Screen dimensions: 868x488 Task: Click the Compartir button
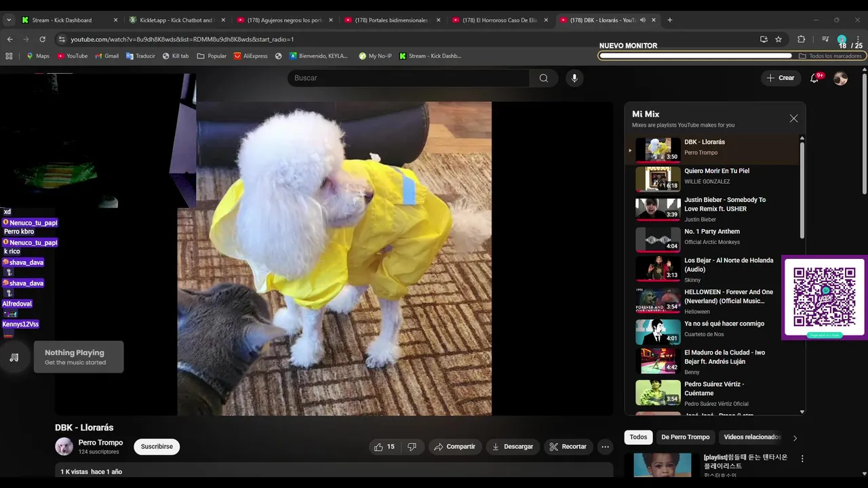tap(455, 447)
